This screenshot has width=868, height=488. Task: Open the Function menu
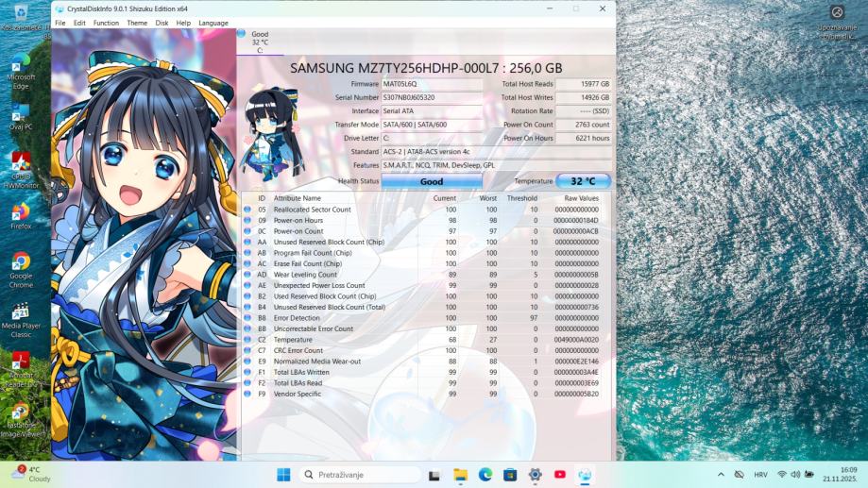106,24
